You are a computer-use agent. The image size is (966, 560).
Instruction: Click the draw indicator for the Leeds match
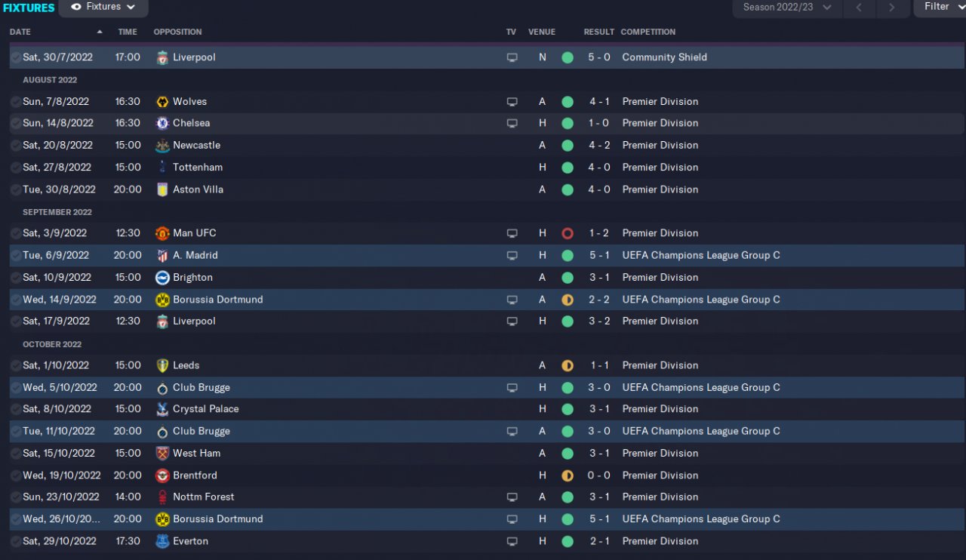pyautogui.click(x=568, y=365)
